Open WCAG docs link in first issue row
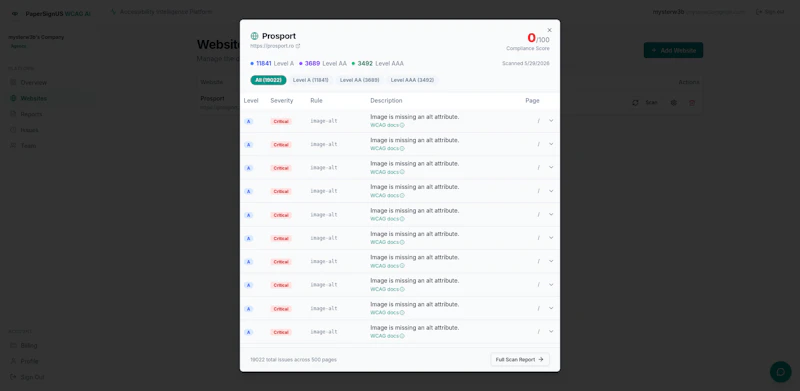Screen dimensions: 800x391 [x=387, y=125]
